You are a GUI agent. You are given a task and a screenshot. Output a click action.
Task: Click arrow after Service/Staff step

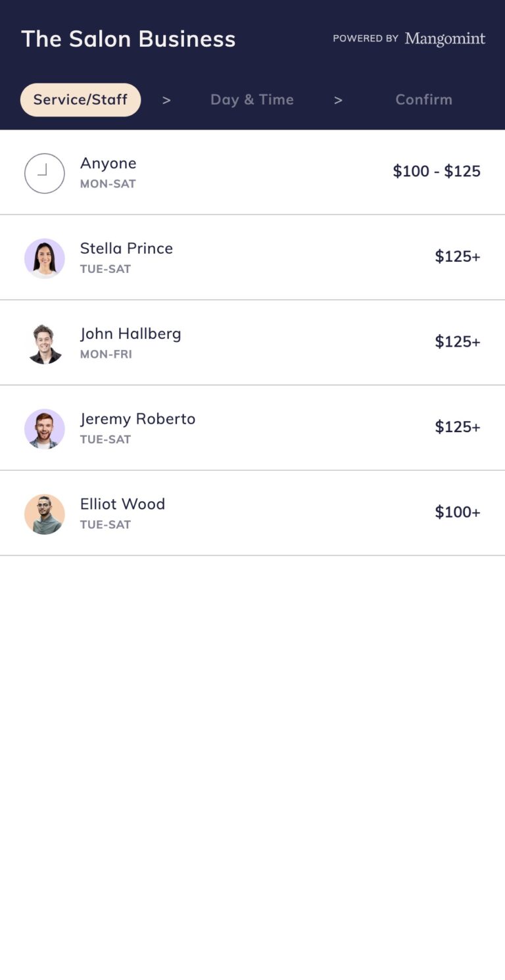tap(166, 100)
